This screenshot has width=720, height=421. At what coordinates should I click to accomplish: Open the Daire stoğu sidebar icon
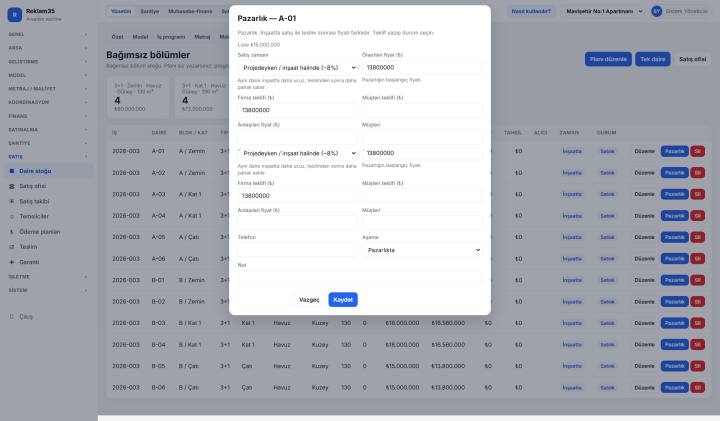(12, 171)
